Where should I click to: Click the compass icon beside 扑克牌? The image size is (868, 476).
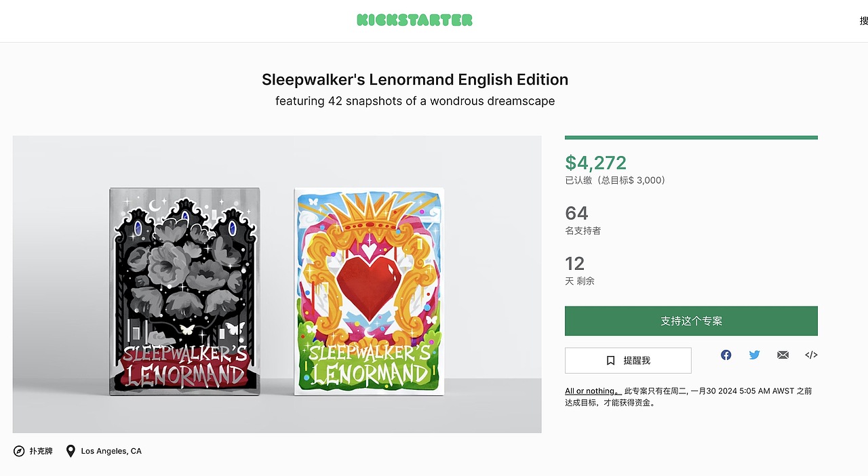[19, 451]
